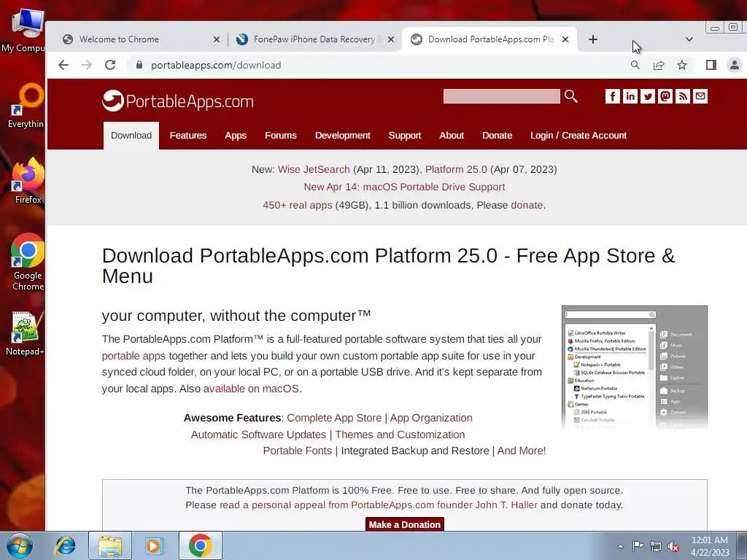This screenshot has width=747, height=560.
Task: Reload the PortableApps page
Action: pos(110,65)
